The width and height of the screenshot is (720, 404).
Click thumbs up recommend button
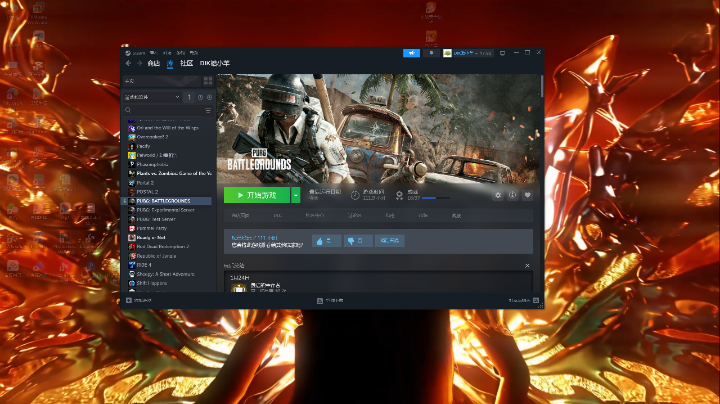click(326, 241)
